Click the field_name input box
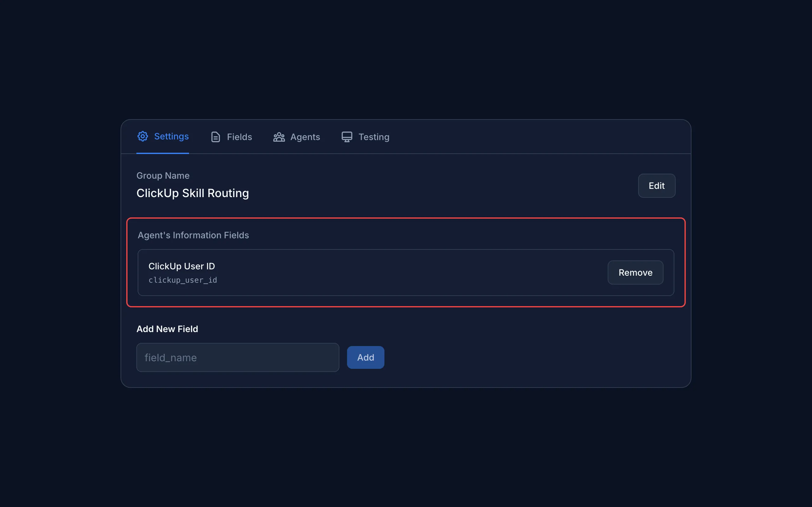 237,357
